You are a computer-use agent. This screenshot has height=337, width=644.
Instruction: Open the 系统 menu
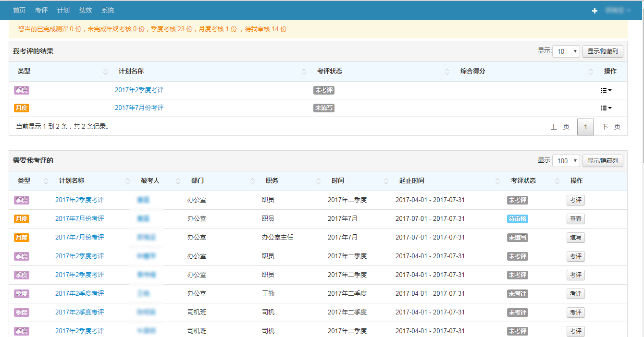coord(107,10)
